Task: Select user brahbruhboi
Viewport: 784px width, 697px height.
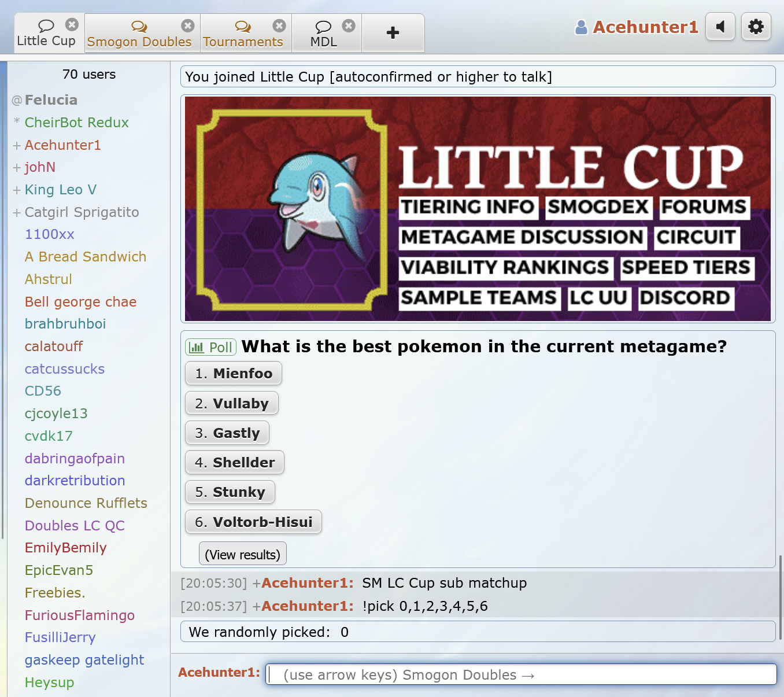Action: click(x=65, y=324)
